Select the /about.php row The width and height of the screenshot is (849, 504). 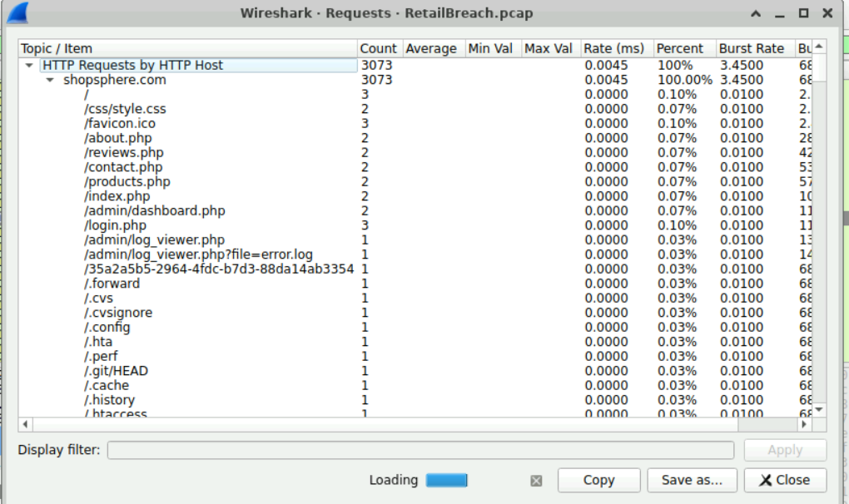[x=415, y=138]
